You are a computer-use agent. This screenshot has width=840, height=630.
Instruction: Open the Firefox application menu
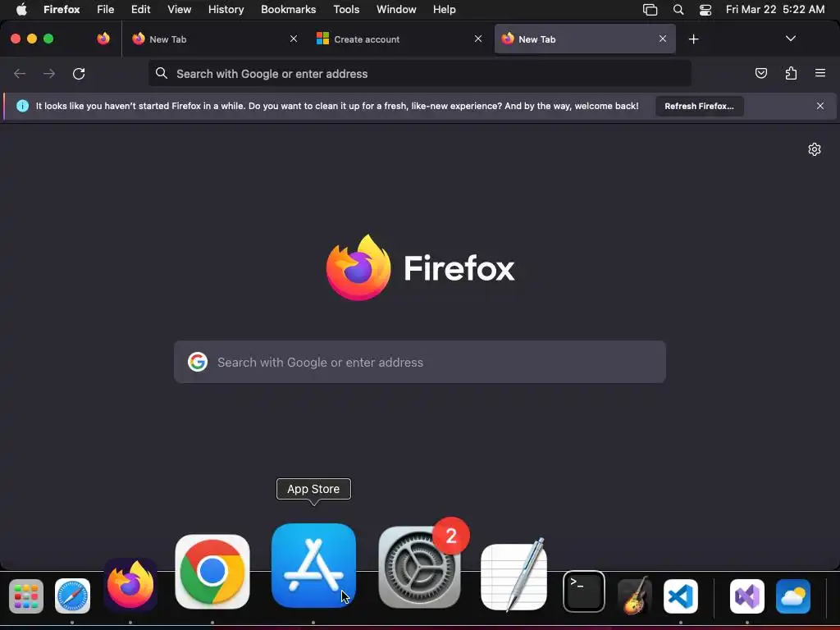pos(62,10)
